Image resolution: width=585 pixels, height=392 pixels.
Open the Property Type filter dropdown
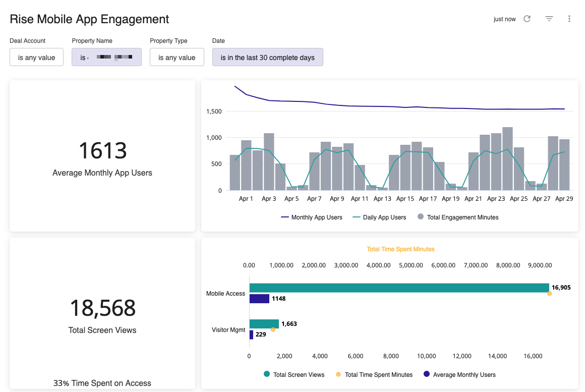177,58
